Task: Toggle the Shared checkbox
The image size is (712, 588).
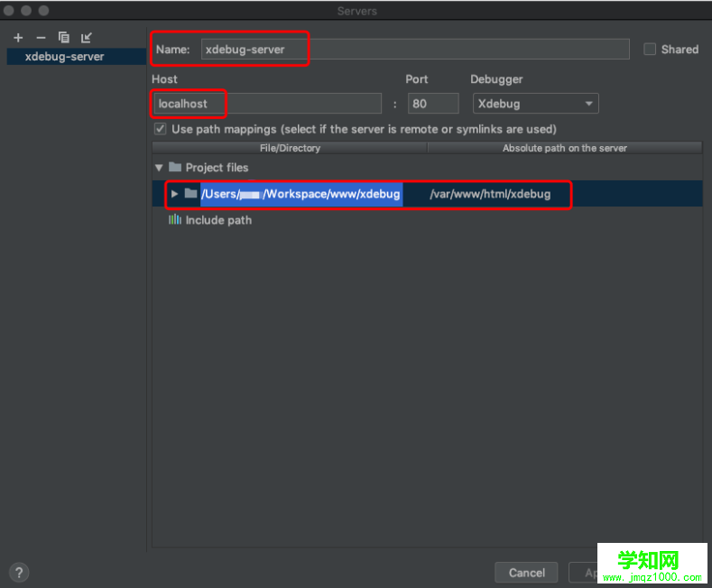Action: 650,49
